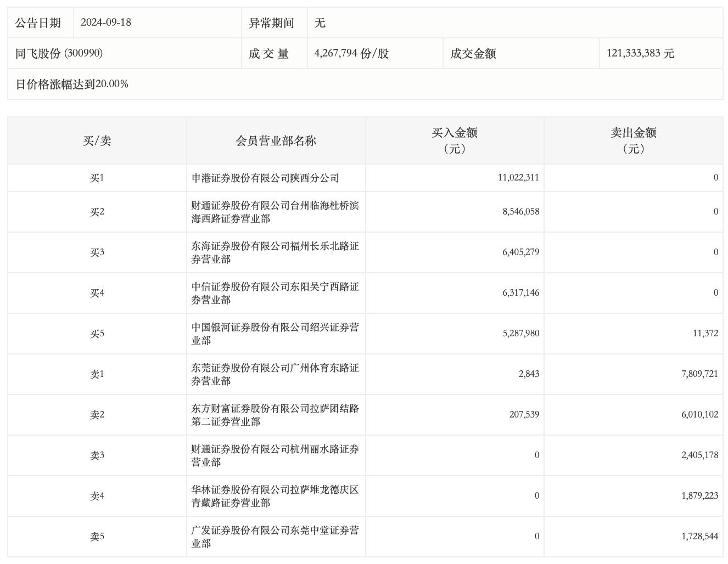Select buy amount 207,539

(x=524, y=415)
